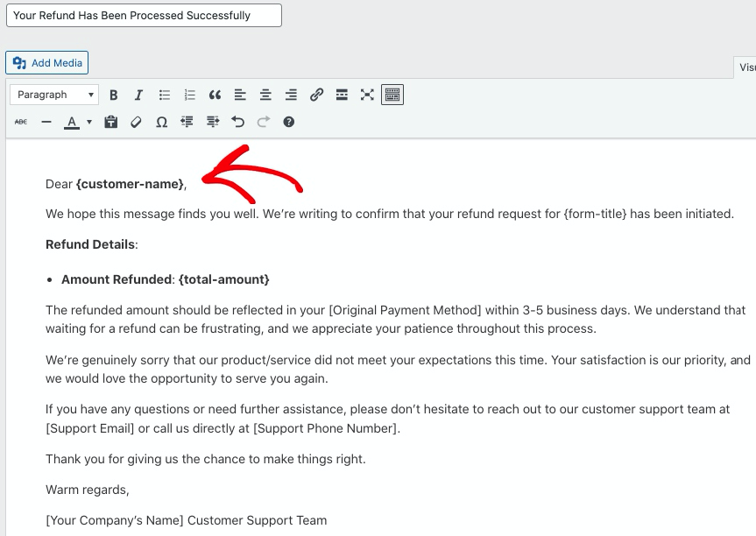756x536 pixels.
Task: Click the insert/edit link icon
Action: pos(317,95)
